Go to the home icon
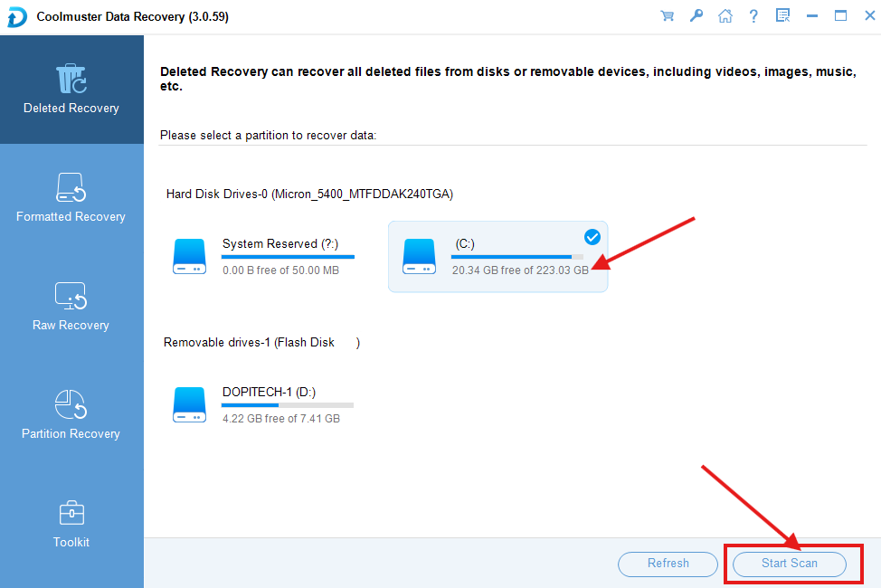Image resolution: width=881 pixels, height=588 pixels. [725, 15]
